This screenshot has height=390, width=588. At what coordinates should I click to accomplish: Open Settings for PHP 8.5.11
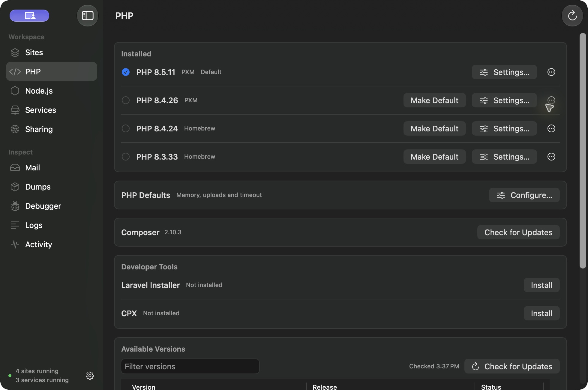[x=504, y=72]
